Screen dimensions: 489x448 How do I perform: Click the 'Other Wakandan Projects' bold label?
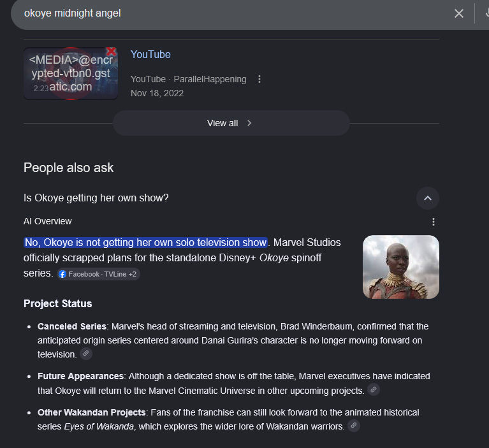(x=92, y=412)
